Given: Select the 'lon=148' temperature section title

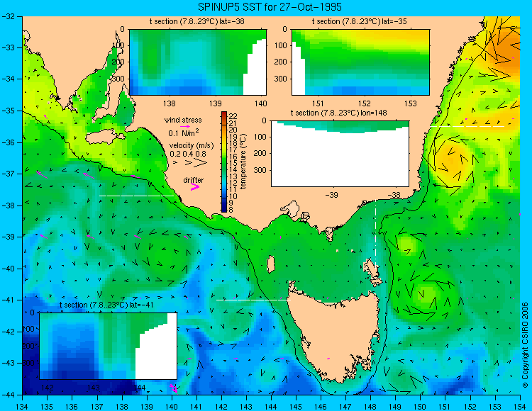Looking at the screenshot, I should [338, 113].
